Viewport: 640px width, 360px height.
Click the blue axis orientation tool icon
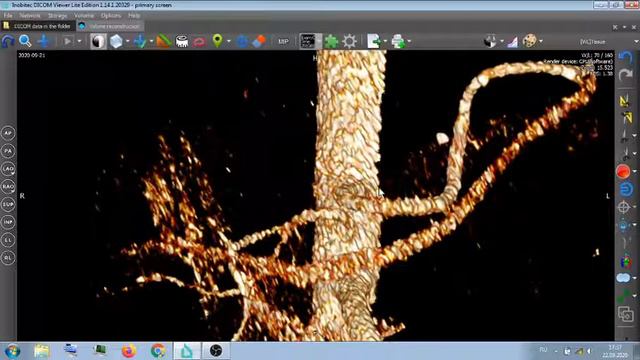tap(140, 41)
